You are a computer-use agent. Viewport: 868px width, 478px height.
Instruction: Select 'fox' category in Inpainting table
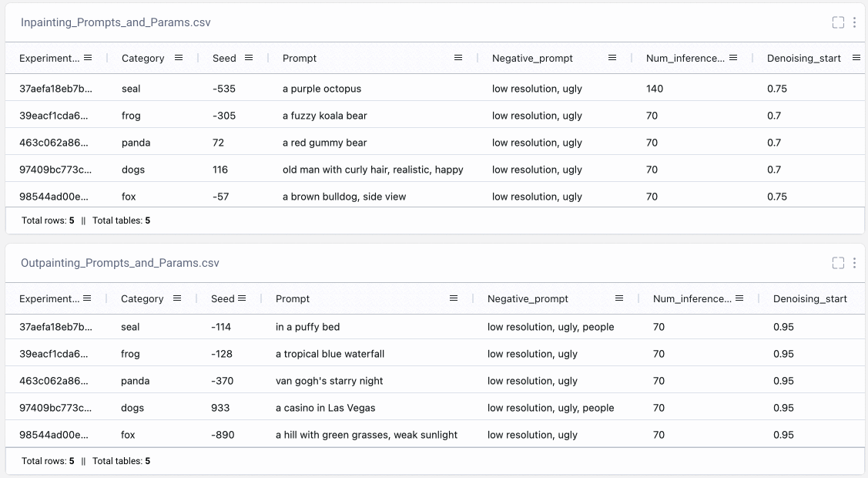[129, 197]
